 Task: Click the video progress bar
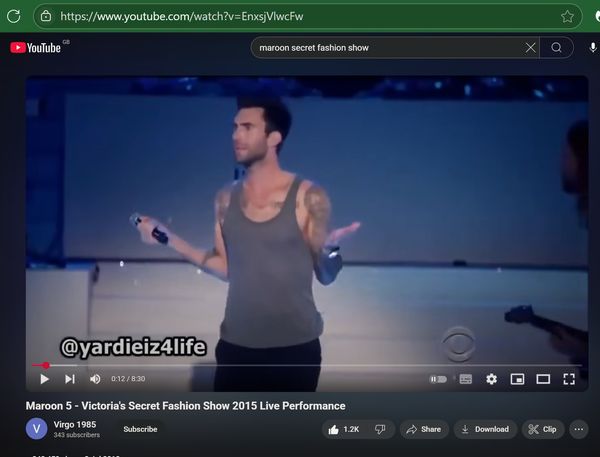point(300,365)
